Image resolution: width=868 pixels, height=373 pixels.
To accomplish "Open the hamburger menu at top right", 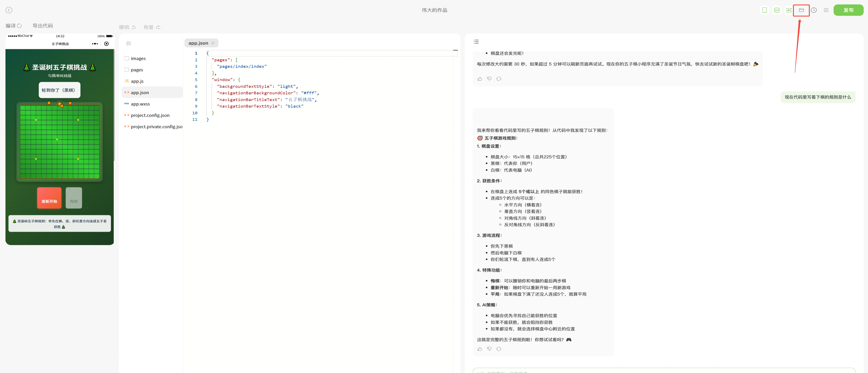I will coord(826,10).
